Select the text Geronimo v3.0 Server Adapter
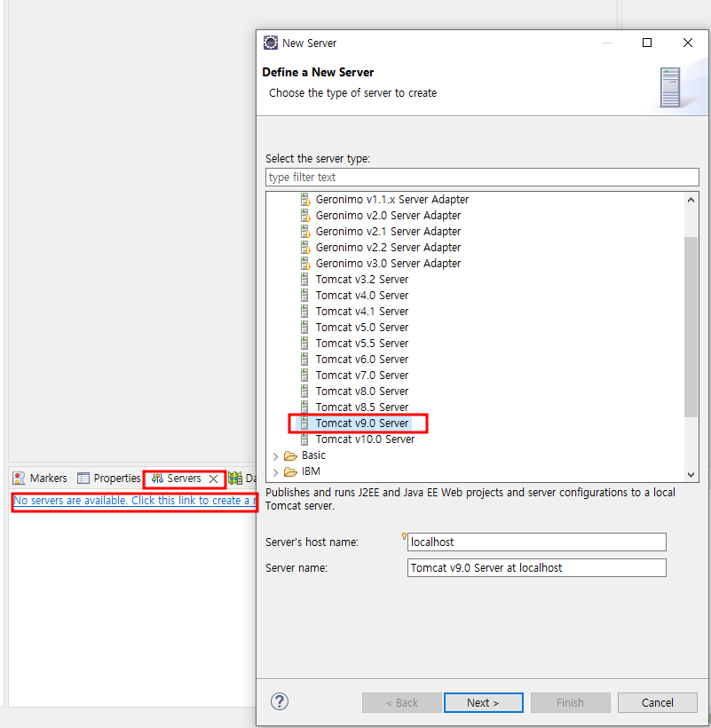The width and height of the screenshot is (711, 728). pyautogui.click(x=388, y=264)
